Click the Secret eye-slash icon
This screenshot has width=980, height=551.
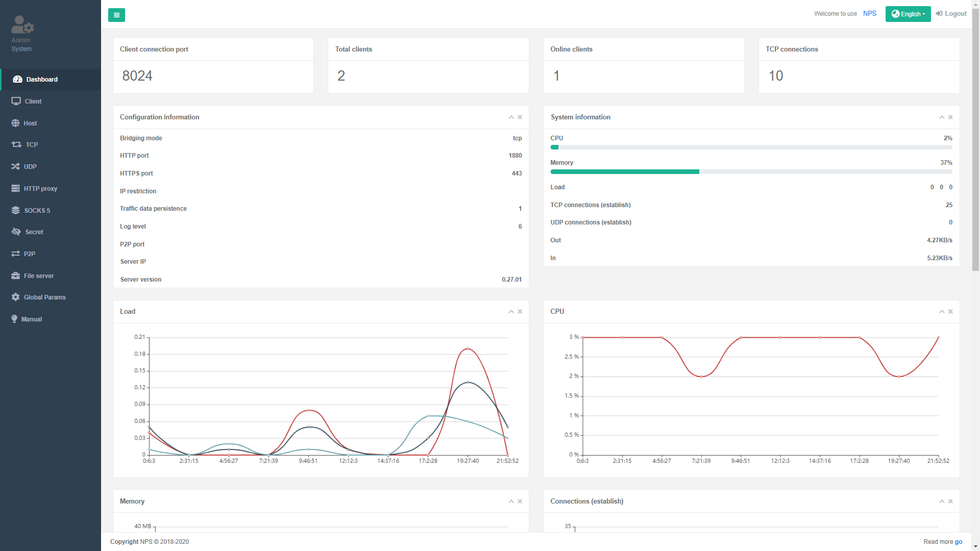click(16, 232)
